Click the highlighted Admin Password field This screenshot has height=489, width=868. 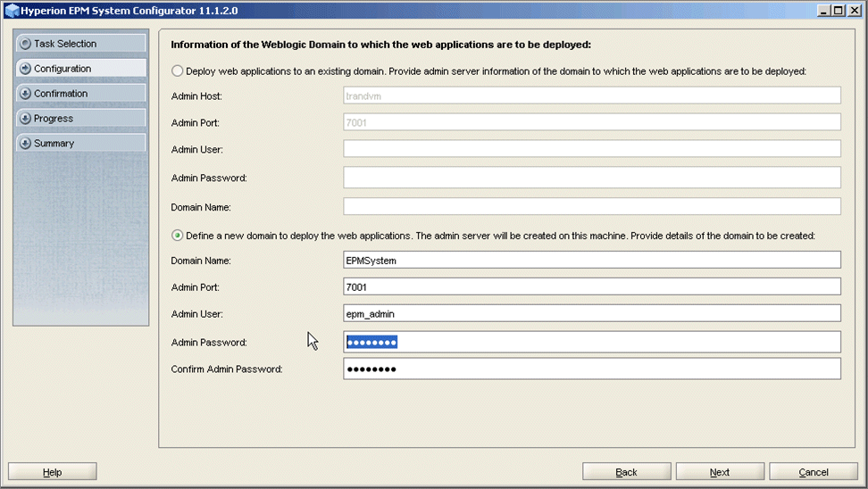pos(592,342)
